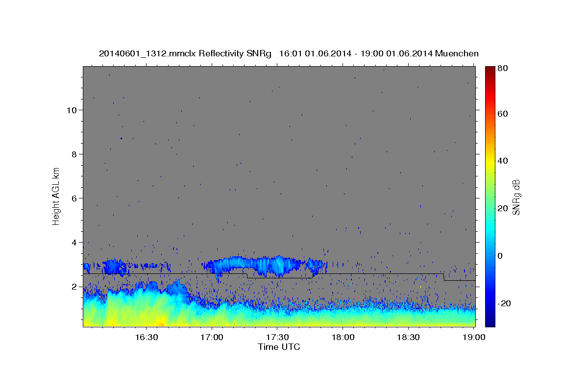Click the colorbar value label 60
The height and width of the screenshot is (392, 588).
pyautogui.click(x=503, y=114)
